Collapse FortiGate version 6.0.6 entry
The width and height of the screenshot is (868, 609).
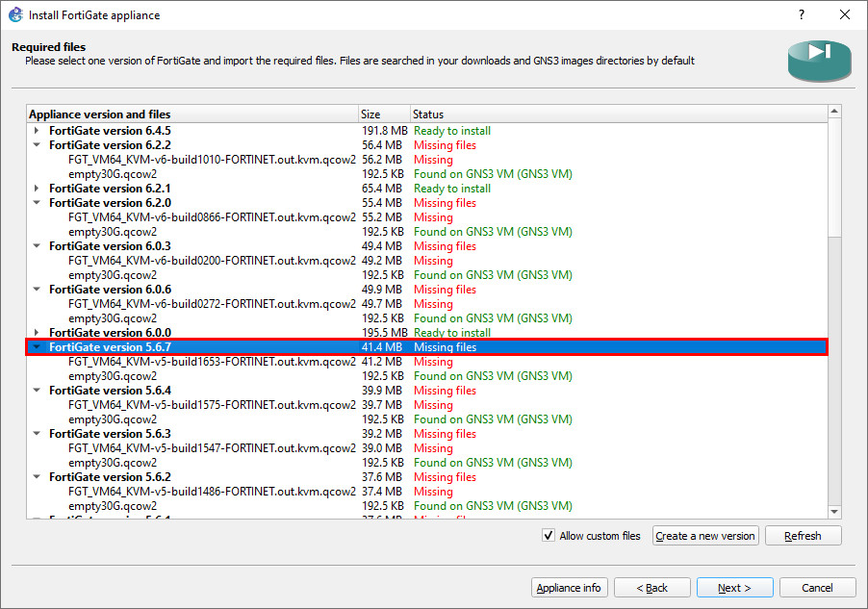[36, 290]
